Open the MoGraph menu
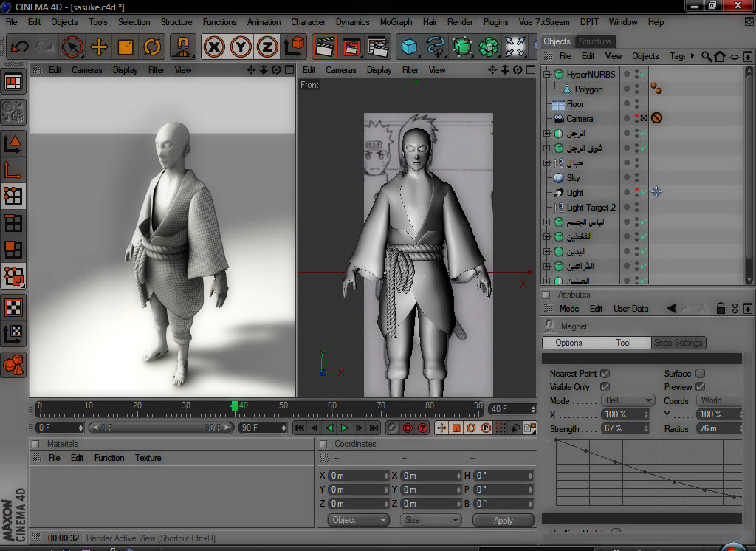756x551 pixels. click(x=396, y=22)
